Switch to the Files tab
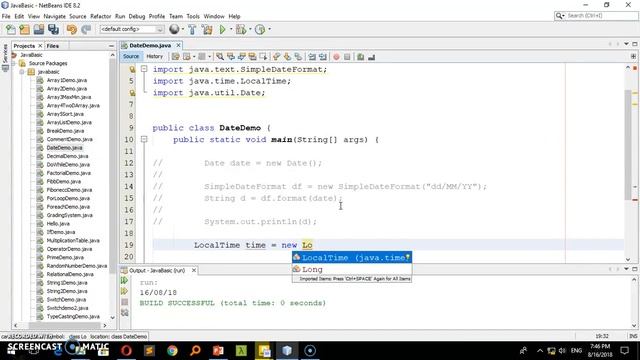 click(53, 46)
